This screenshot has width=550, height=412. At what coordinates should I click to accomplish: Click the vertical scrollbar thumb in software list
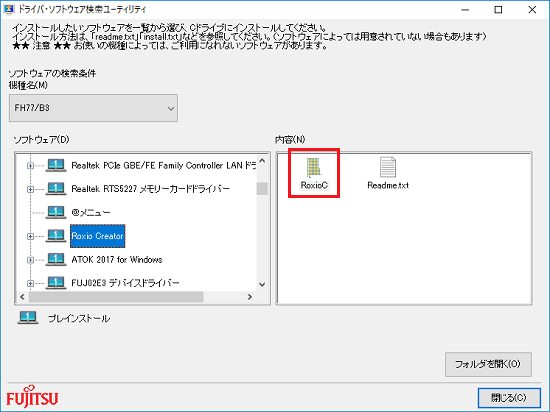[262, 189]
